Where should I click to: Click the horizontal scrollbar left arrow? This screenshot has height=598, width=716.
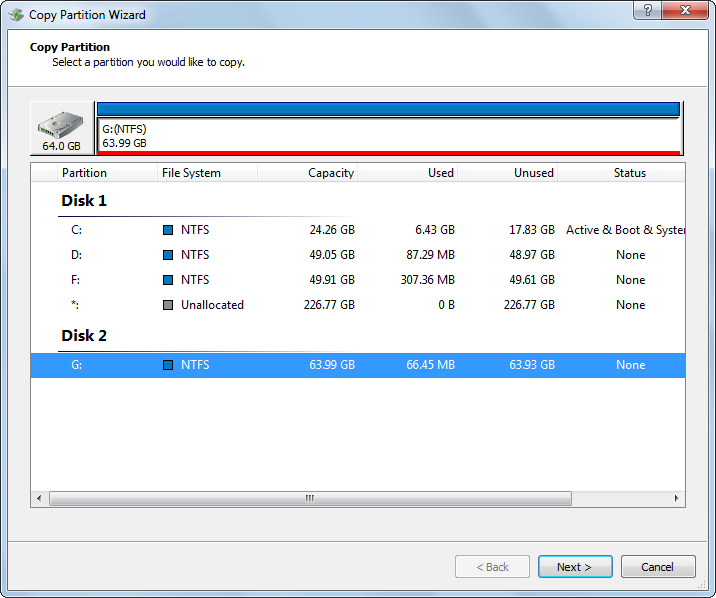pos(39,498)
